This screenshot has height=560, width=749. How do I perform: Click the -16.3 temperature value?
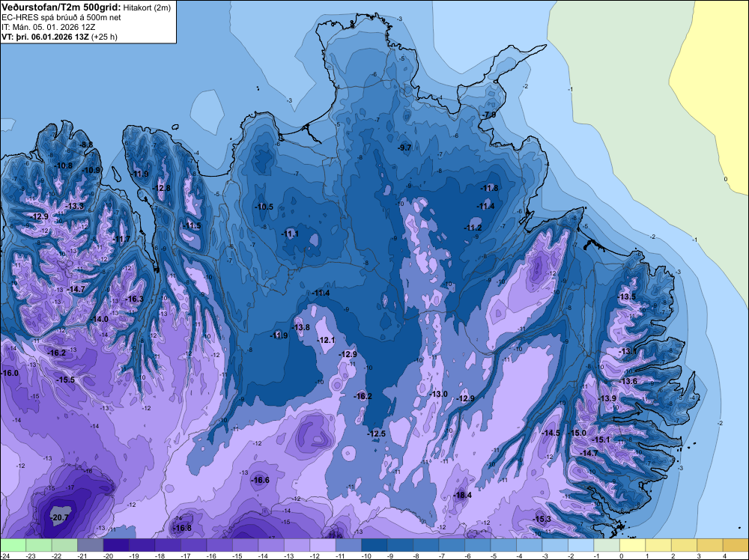[x=134, y=299]
